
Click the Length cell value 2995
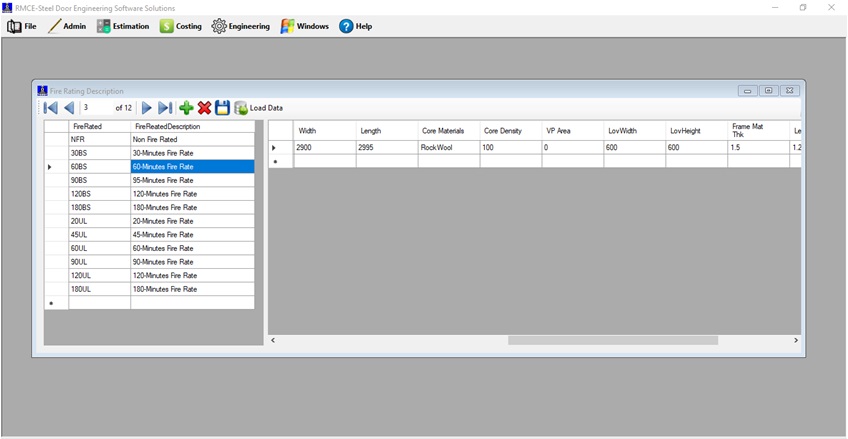click(387, 148)
